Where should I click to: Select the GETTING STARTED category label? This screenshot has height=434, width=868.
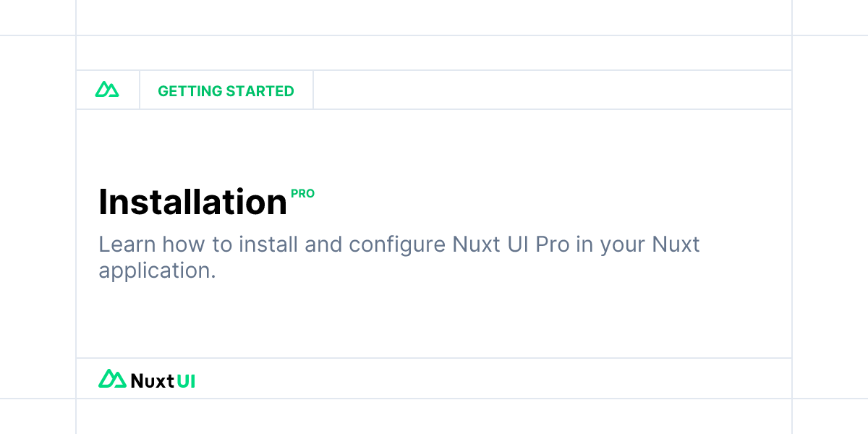click(226, 91)
